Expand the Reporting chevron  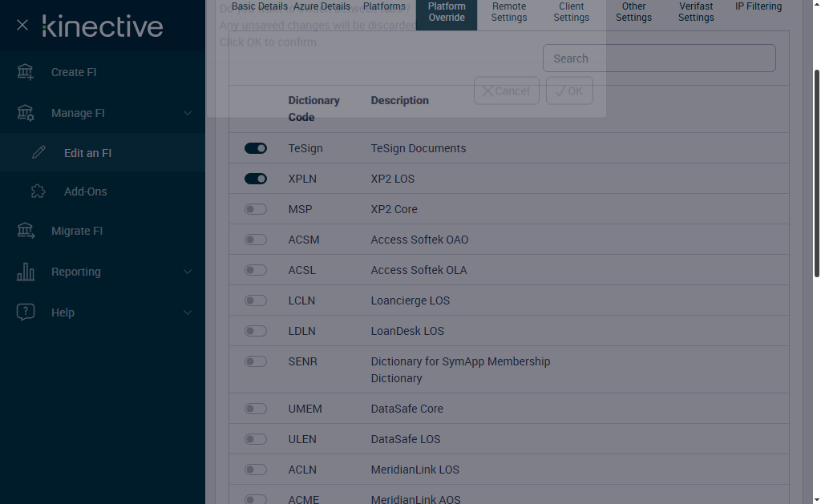[x=187, y=271]
